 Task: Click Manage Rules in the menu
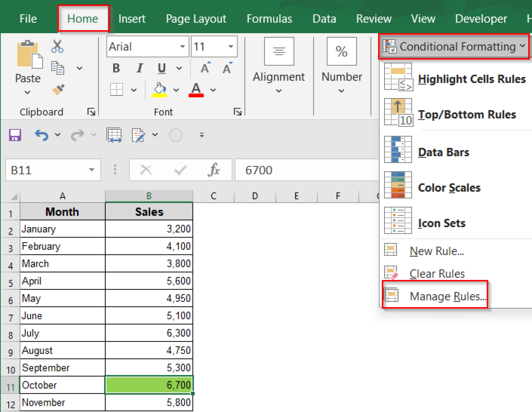(x=448, y=296)
